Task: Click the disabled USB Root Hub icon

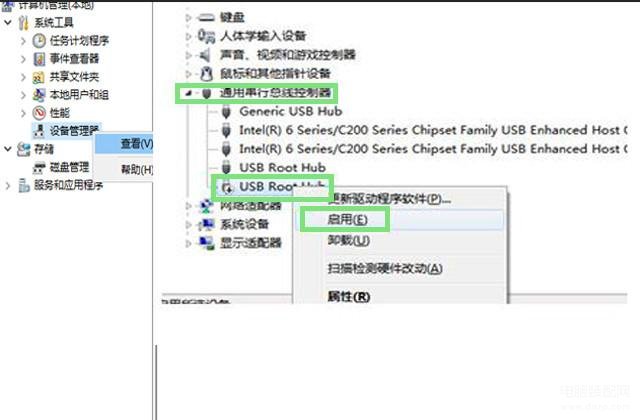Action: click(x=227, y=187)
